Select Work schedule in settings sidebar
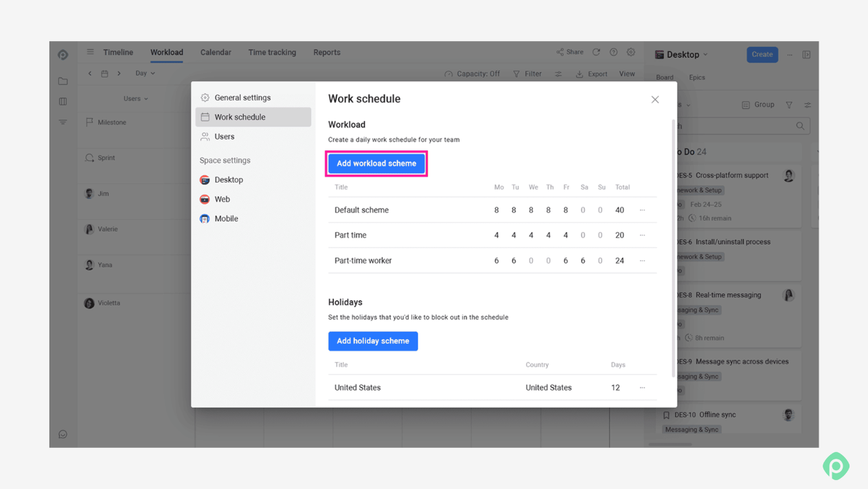Screen dimensions: 868x489 point(253,117)
